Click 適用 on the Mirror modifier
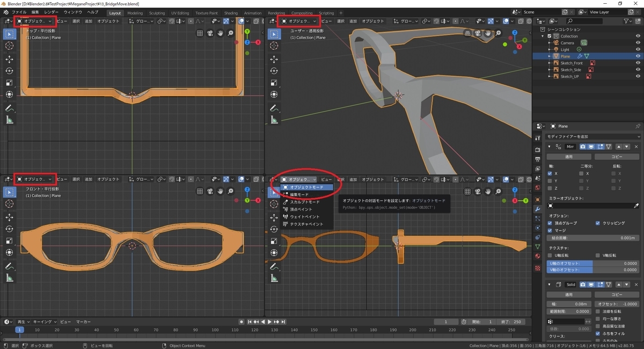The height and width of the screenshot is (349, 644). point(569,157)
